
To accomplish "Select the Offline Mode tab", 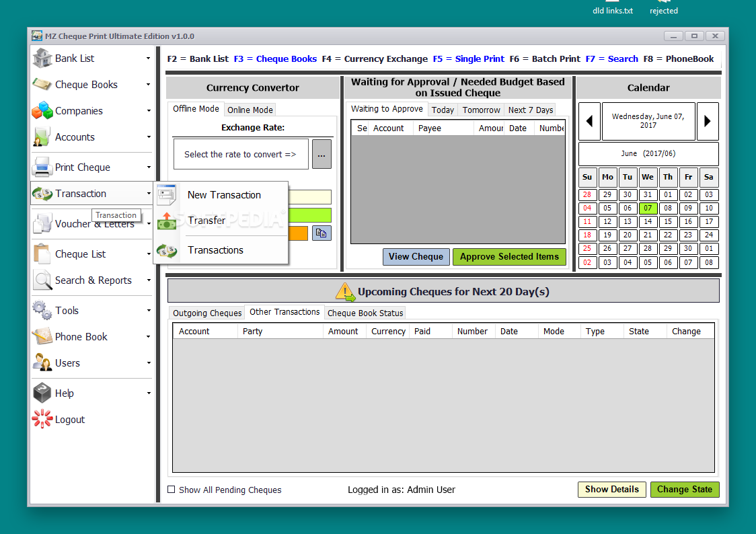I will point(196,109).
